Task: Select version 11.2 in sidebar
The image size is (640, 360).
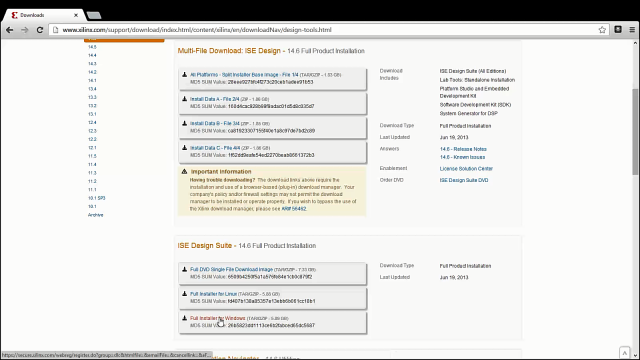Action: click(92, 181)
